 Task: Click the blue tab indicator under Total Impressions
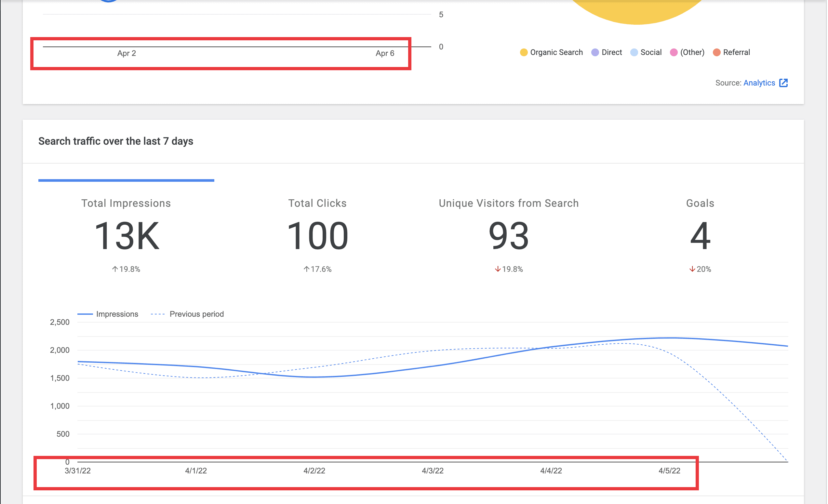(127, 180)
